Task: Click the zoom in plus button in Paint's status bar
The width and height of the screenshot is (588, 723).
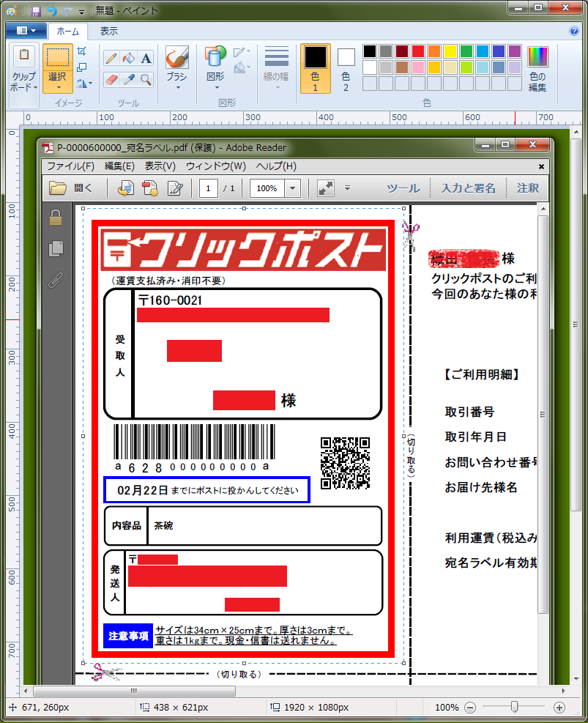Action: click(559, 708)
